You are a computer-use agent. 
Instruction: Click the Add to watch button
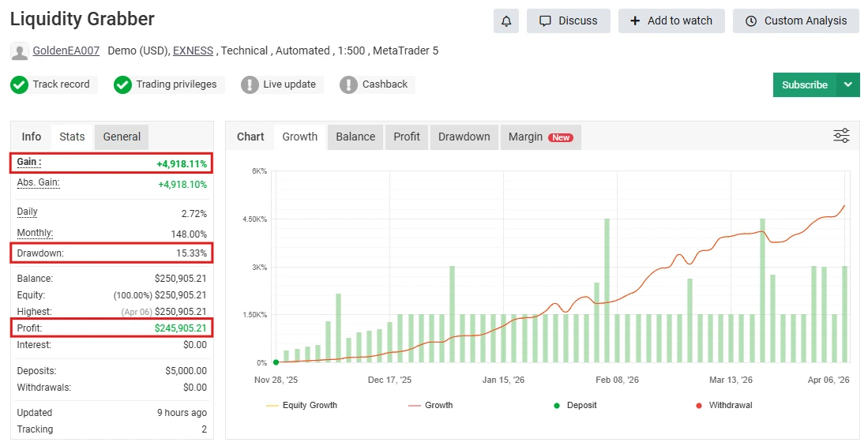click(x=671, y=21)
